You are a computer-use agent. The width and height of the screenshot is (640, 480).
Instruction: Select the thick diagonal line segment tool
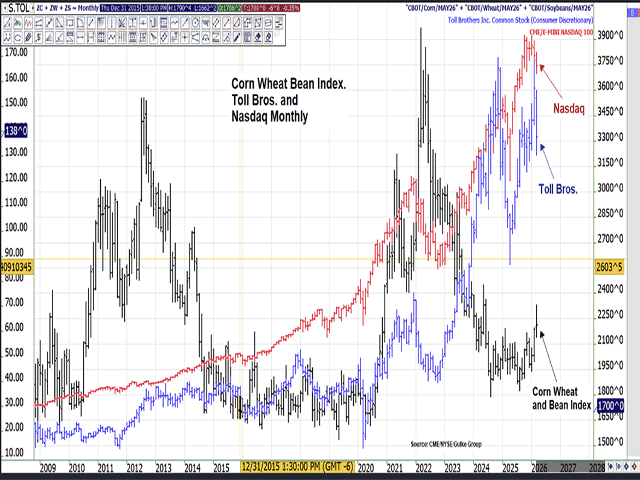click(x=49, y=23)
